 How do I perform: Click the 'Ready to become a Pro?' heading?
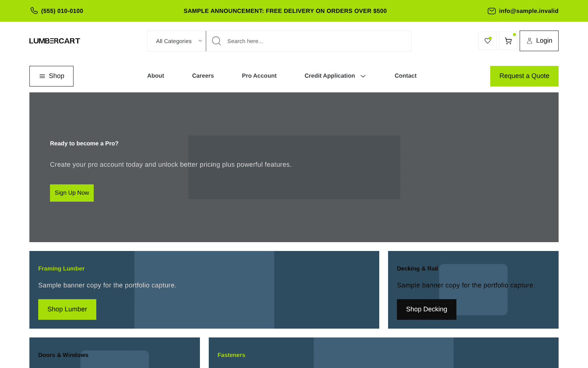tap(84, 144)
